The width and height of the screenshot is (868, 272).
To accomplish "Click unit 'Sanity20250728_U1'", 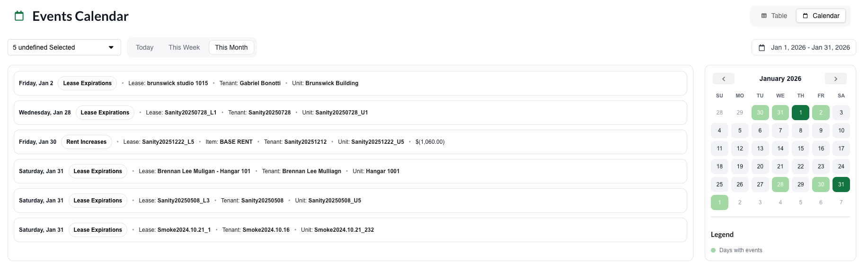I will pos(342,113).
